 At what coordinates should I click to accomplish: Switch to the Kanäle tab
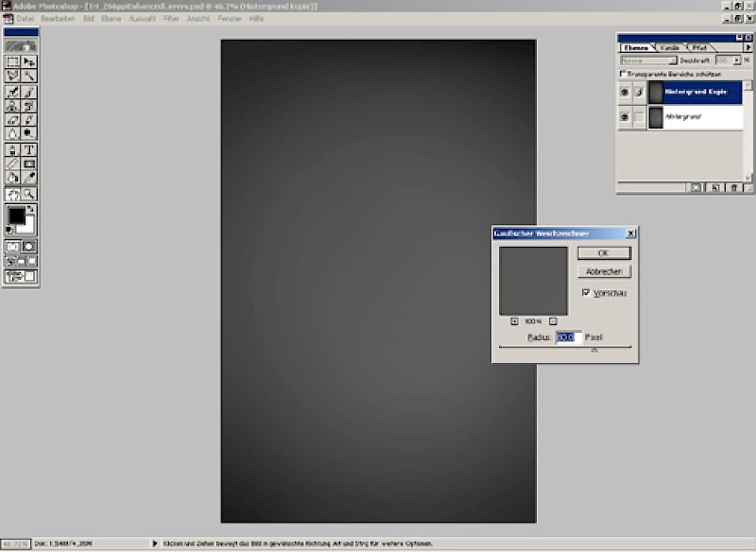point(670,47)
